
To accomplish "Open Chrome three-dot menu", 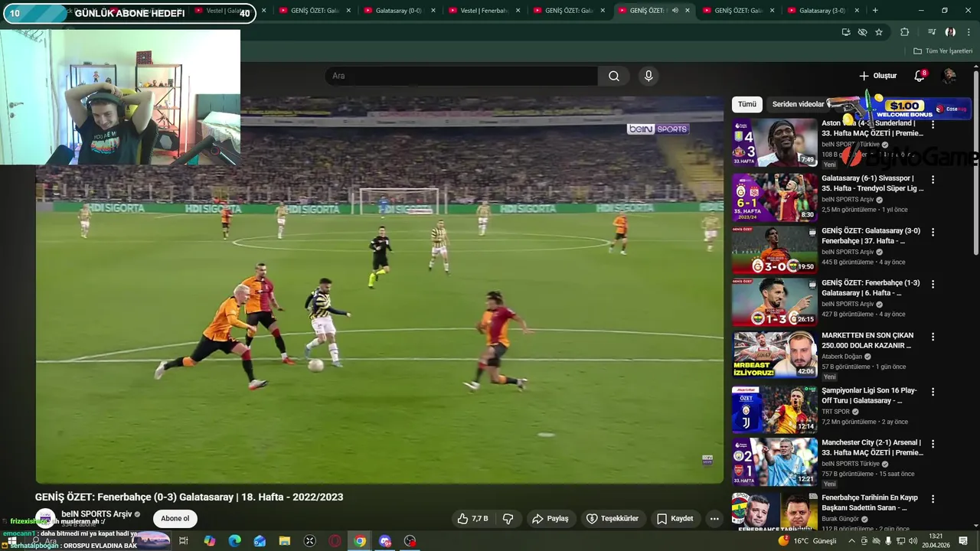I will [969, 32].
